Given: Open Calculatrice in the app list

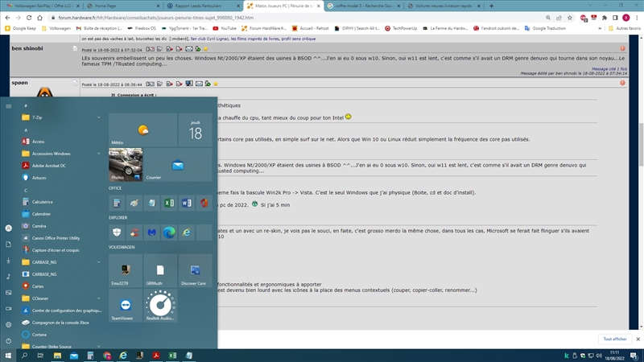Looking at the screenshot, I should coord(62,202).
